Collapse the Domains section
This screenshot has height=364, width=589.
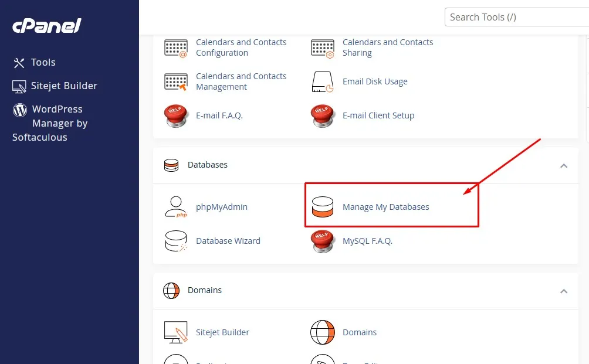pyautogui.click(x=564, y=291)
